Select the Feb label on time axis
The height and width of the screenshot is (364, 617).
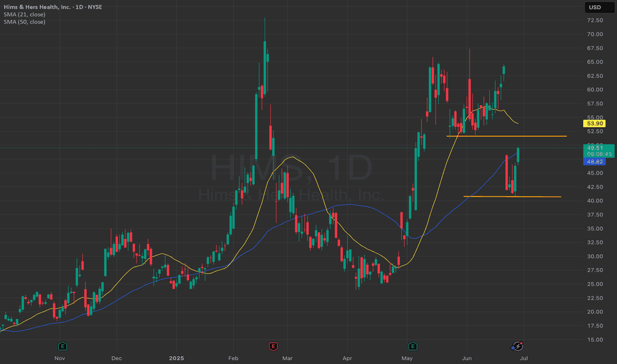pos(233,358)
